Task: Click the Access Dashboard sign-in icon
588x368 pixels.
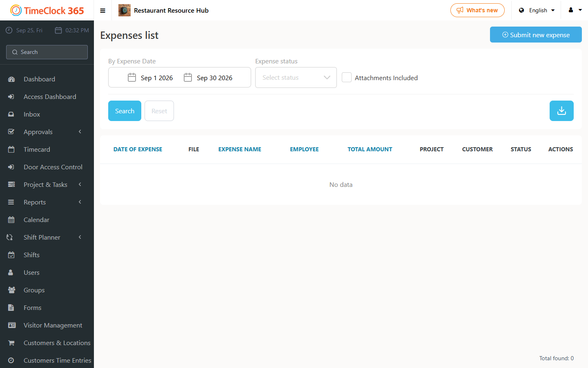Action: (x=11, y=97)
